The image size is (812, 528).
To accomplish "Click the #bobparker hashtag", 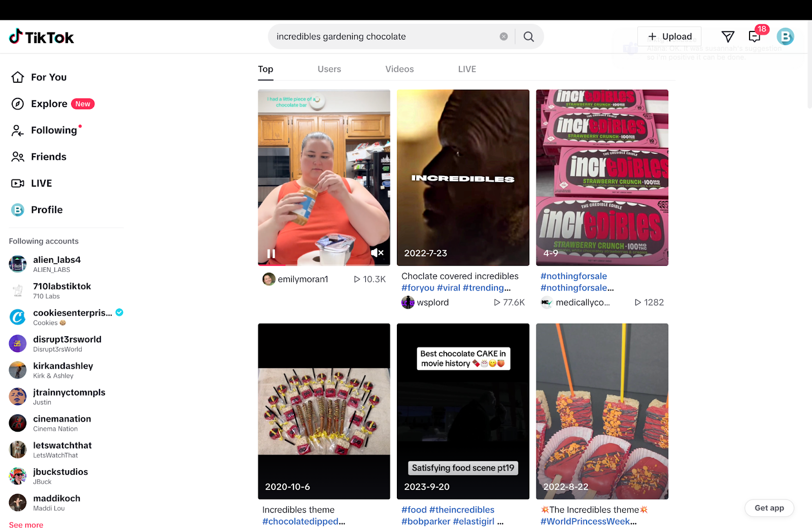I will (426, 521).
